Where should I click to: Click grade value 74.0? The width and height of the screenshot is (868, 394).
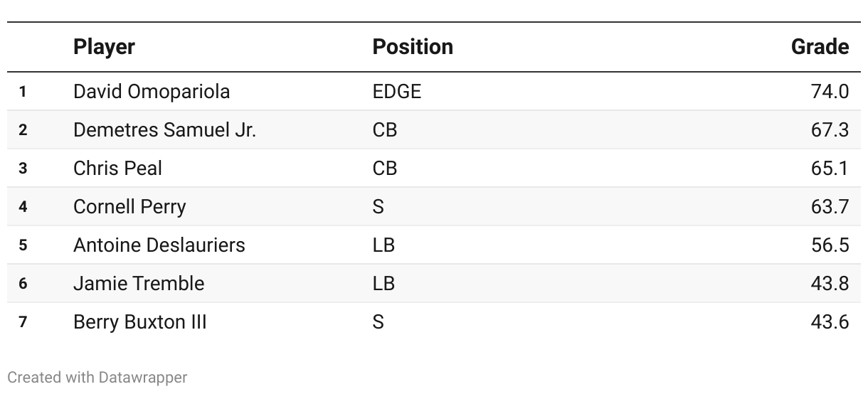830,92
